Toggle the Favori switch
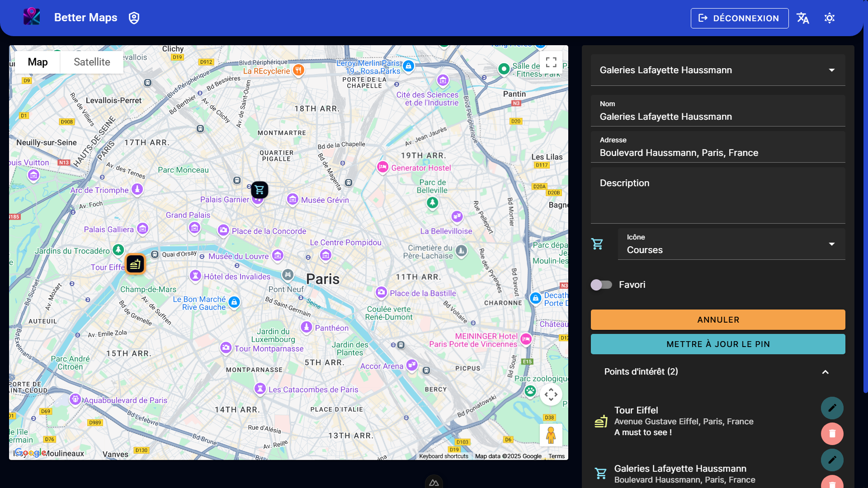 [x=601, y=285]
